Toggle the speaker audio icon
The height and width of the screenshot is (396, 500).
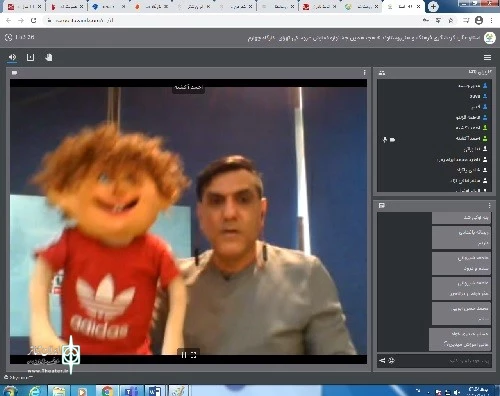(12, 57)
